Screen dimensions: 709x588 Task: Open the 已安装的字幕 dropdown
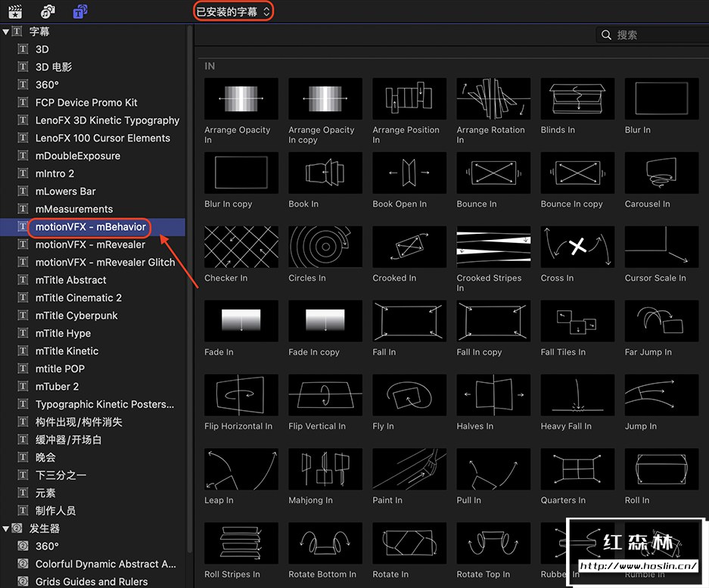point(233,11)
